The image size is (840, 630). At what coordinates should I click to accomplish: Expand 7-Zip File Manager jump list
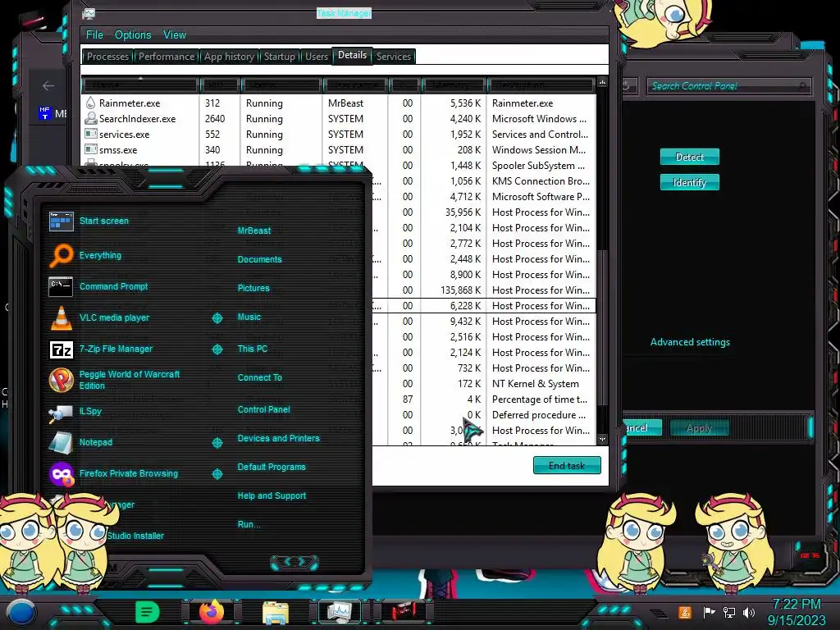pos(217,349)
